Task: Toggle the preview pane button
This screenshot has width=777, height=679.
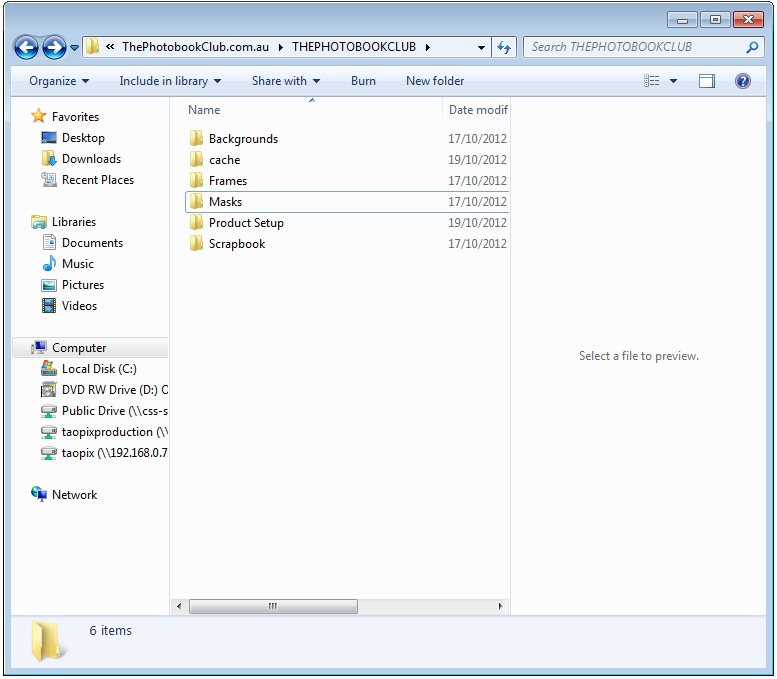Action: [707, 81]
